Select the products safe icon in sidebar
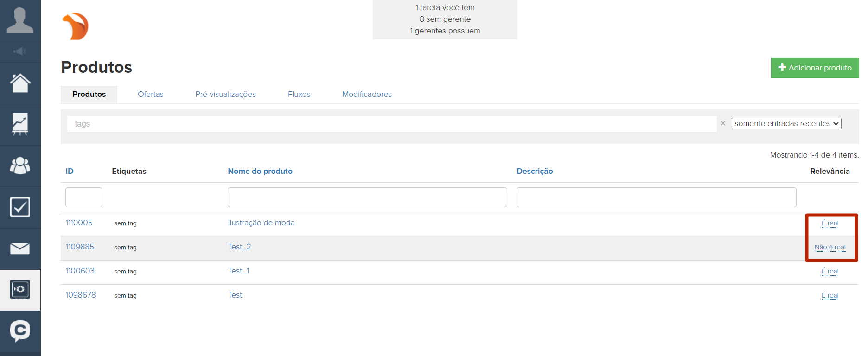 (20, 290)
